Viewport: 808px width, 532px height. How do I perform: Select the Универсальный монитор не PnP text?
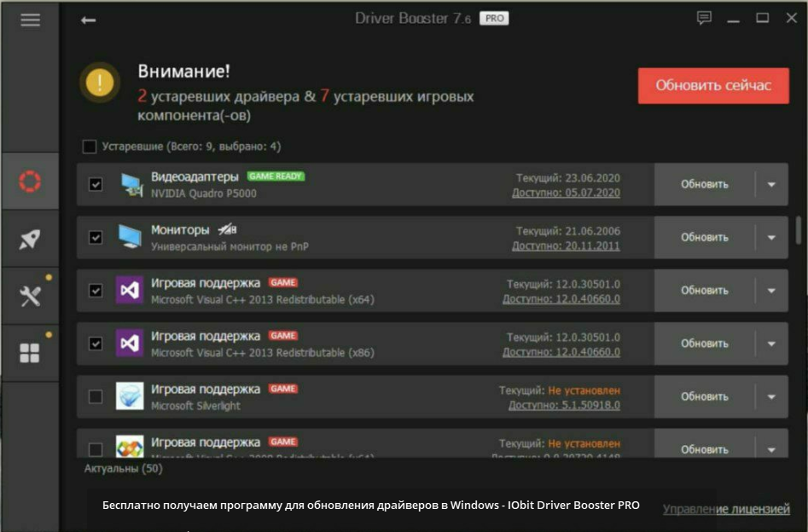pos(230,246)
